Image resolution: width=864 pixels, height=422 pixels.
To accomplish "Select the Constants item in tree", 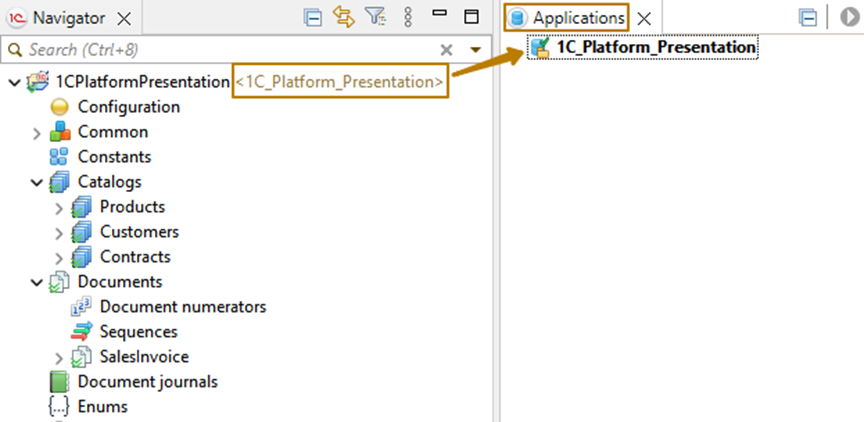I will click(x=114, y=157).
